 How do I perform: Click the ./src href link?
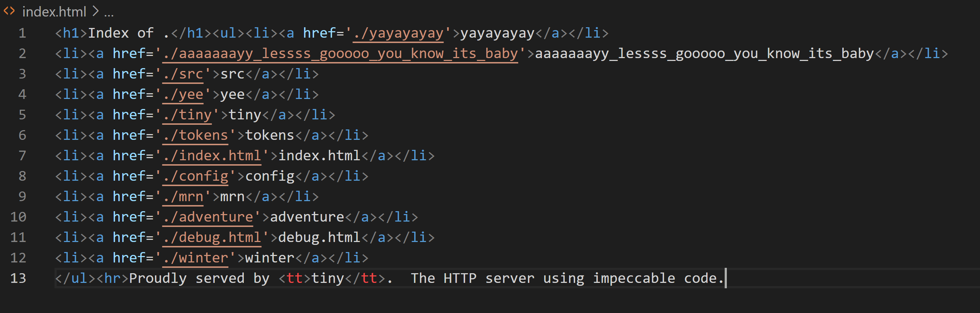183,74
